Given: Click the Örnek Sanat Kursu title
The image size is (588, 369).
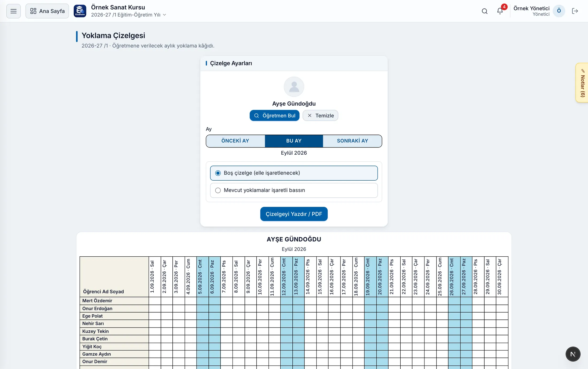Looking at the screenshot, I should (x=118, y=7).
